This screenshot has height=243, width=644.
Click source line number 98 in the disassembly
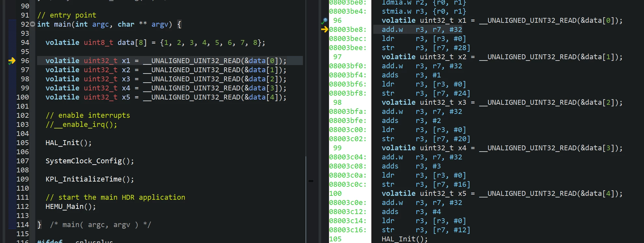coord(337,102)
